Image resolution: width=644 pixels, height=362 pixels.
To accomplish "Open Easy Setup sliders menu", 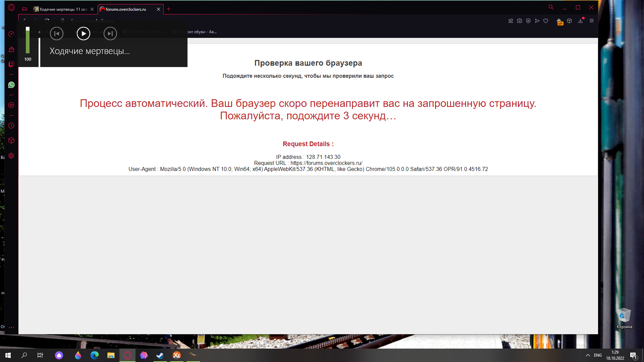I will [592, 21].
